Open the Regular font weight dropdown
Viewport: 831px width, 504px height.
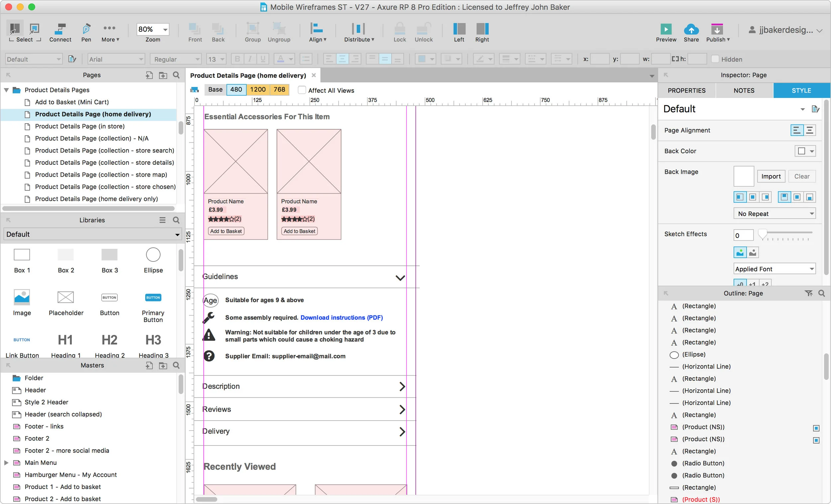(176, 59)
